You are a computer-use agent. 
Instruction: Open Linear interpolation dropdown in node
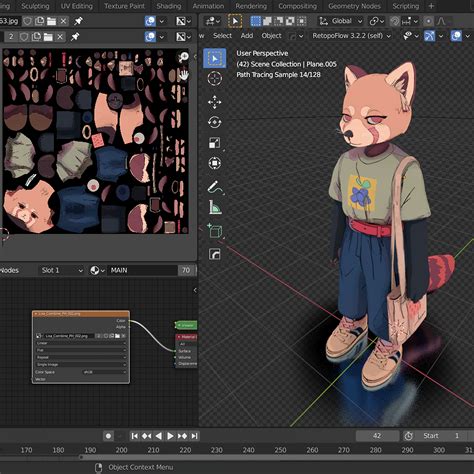(81, 343)
